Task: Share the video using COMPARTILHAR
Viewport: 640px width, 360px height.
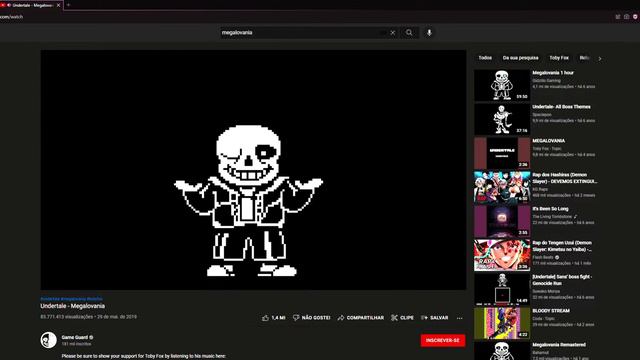Action: coord(360,318)
